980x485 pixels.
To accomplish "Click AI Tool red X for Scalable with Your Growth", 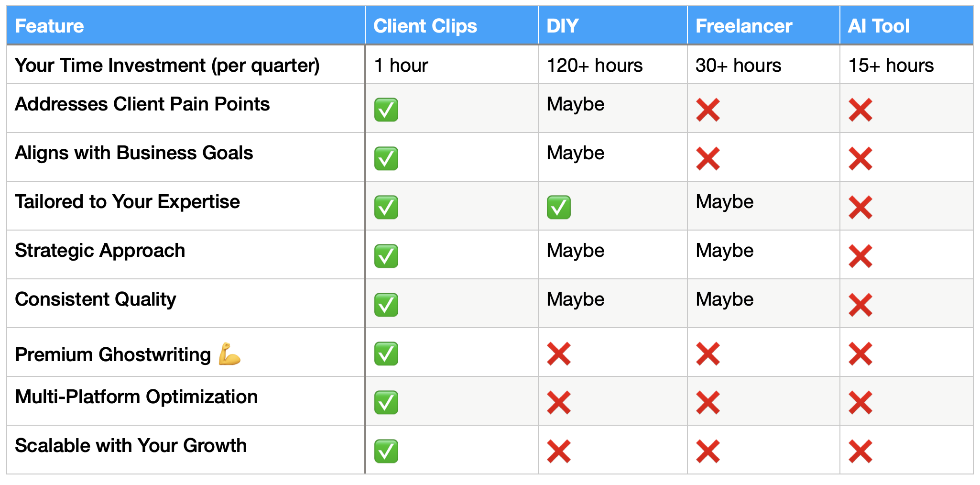I will coord(860,451).
